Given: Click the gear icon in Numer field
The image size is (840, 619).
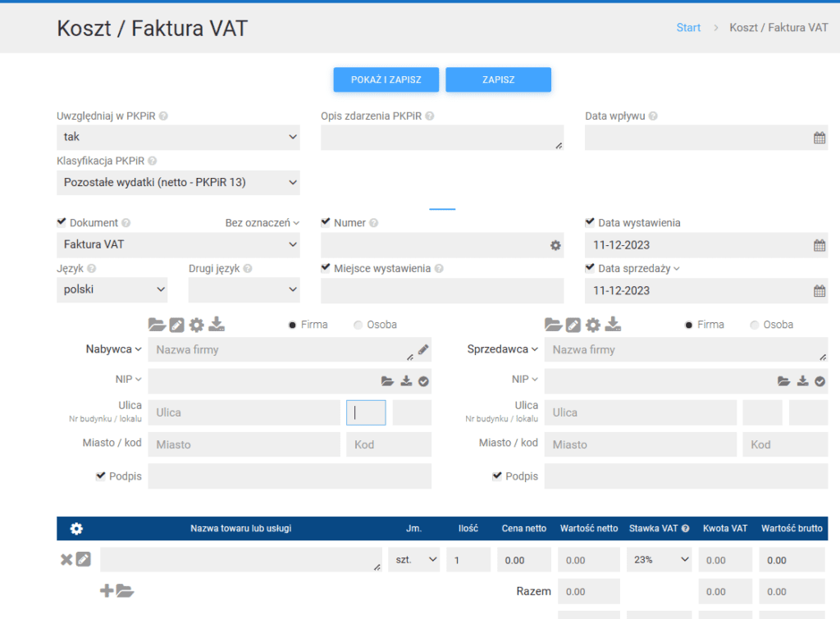Looking at the screenshot, I should [x=555, y=245].
